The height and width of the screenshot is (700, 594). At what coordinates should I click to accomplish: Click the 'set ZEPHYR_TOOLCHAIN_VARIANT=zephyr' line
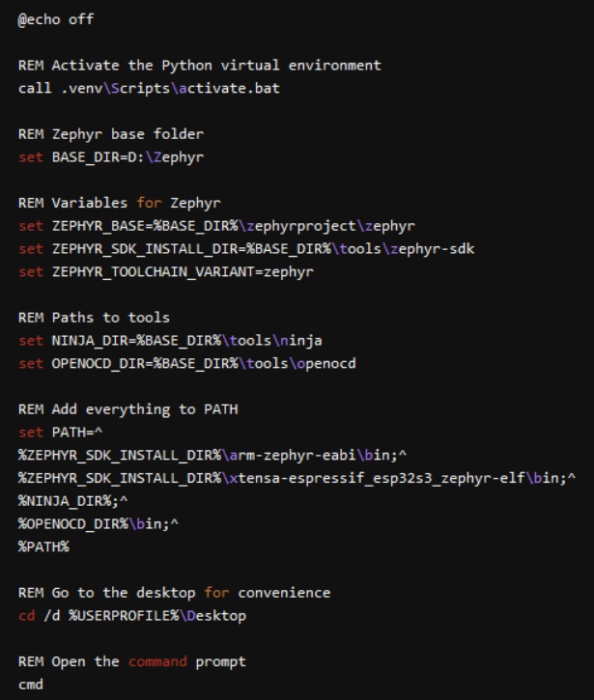tap(165, 271)
